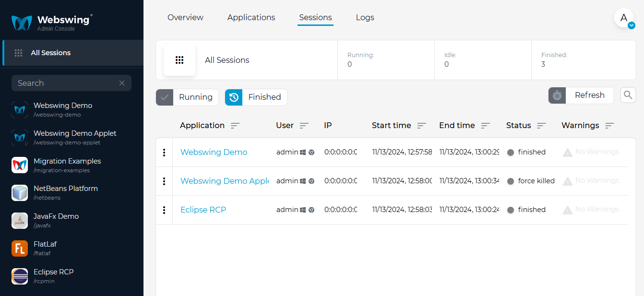
Task: Switch to the Overview tab
Action: tap(185, 17)
